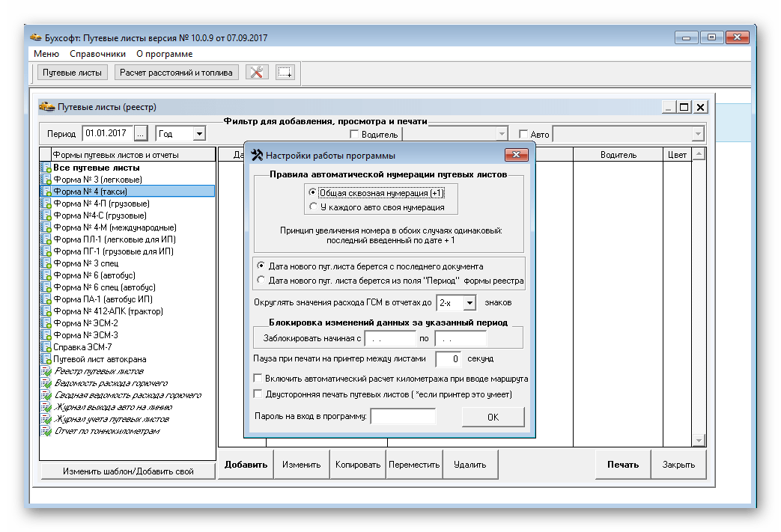Open the 2-х rounding digits dropdown

point(469,302)
